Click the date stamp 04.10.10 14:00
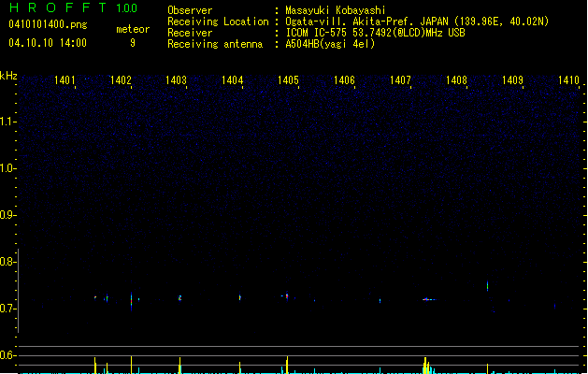 click(48, 43)
